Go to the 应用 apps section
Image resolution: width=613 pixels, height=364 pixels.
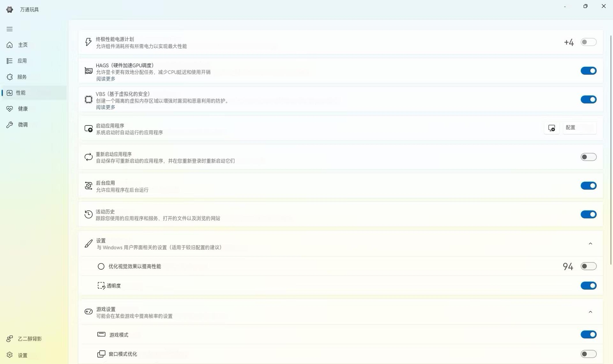click(x=22, y=61)
